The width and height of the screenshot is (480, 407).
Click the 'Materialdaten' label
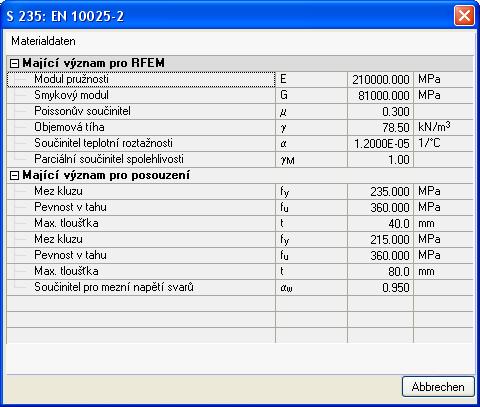pyautogui.click(x=43, y=41)
